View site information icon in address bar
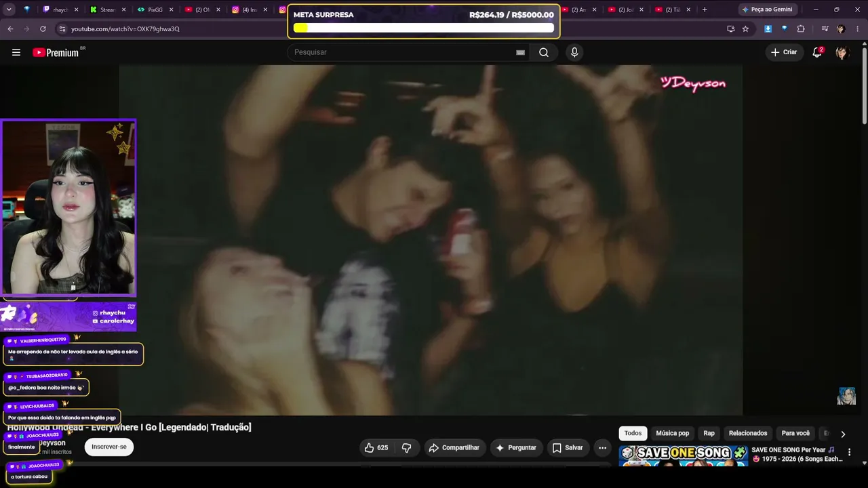Image resolution: width=868 pixels, height=488 pixels. coord(62,28)
